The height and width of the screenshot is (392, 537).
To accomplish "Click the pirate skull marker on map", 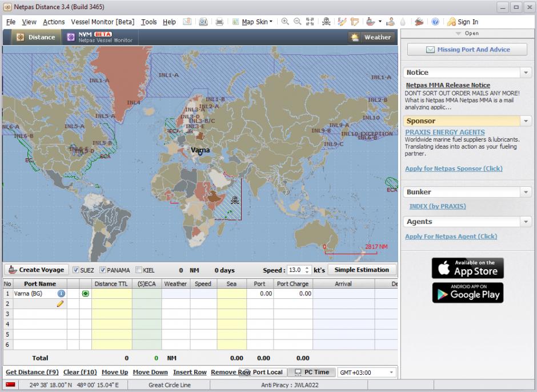I will pos(235,200).
